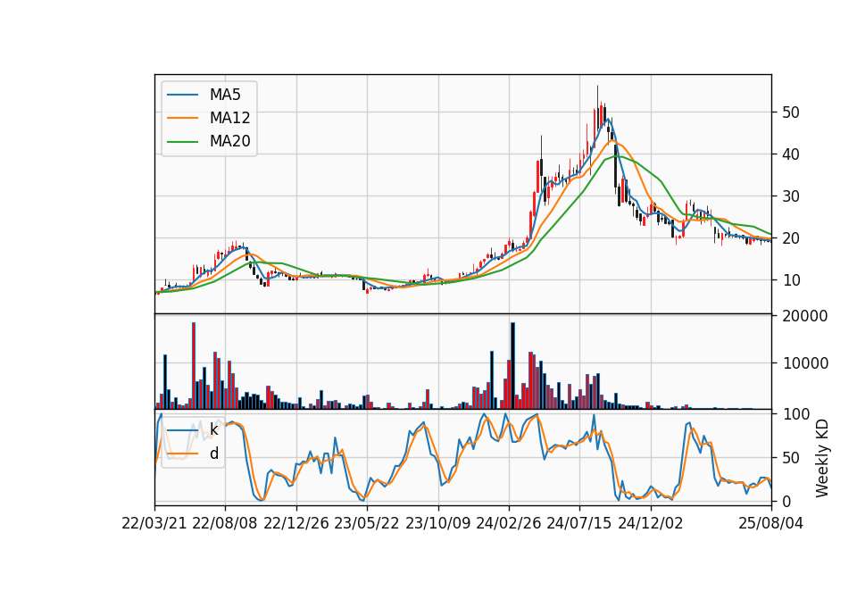Select the 22/12/26 date tick label

[x=296, y=523]
